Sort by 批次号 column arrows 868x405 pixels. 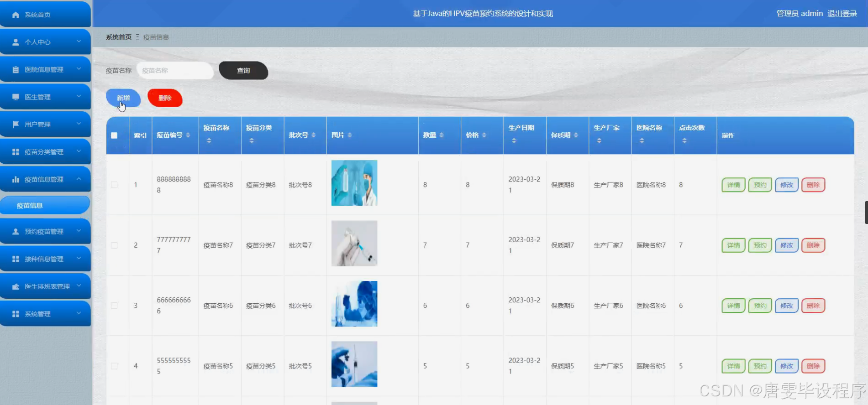[313, 135]
